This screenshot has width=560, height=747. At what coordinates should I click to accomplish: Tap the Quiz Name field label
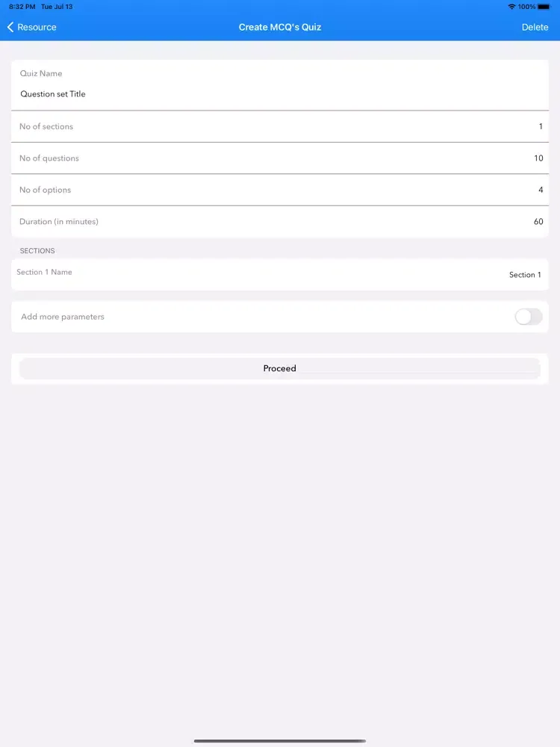(41, 73)
